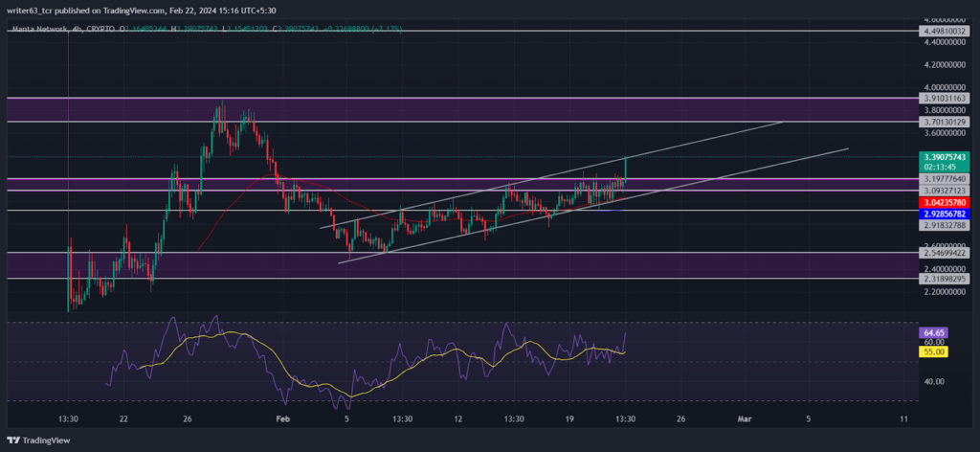Click the Feb label on time axis
Viewport: 980px width, 452px height.
[283, 418]
